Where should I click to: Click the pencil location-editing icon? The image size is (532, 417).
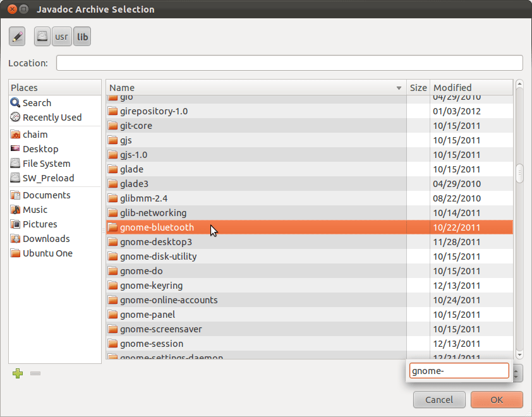coord(17,36)
